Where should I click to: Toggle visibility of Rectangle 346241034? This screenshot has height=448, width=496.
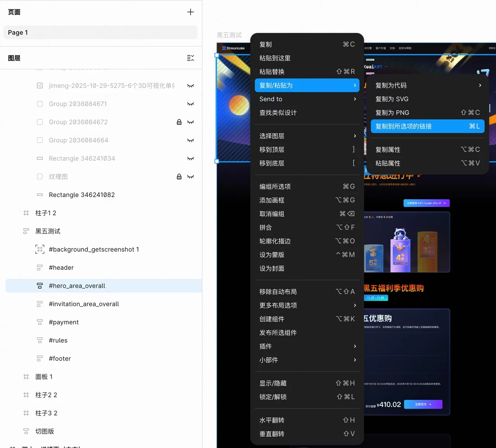pyautogui.click(x=190, y=159)
